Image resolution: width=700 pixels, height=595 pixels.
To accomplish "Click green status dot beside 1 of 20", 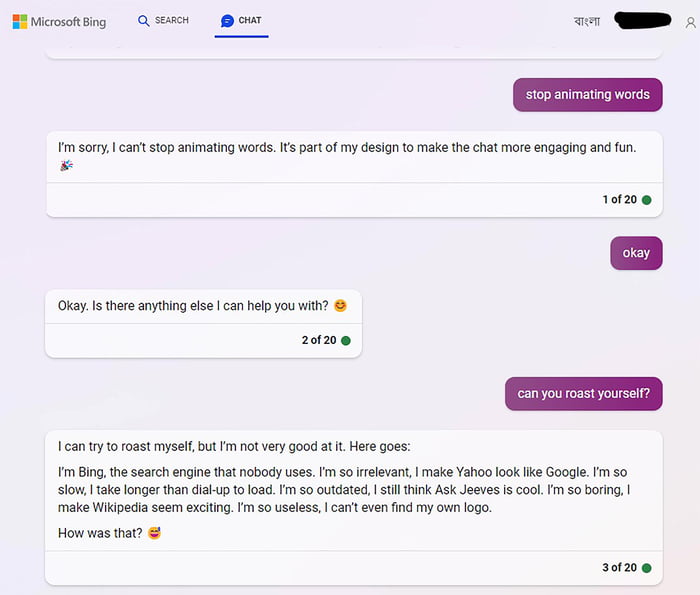I will (646, 200).
